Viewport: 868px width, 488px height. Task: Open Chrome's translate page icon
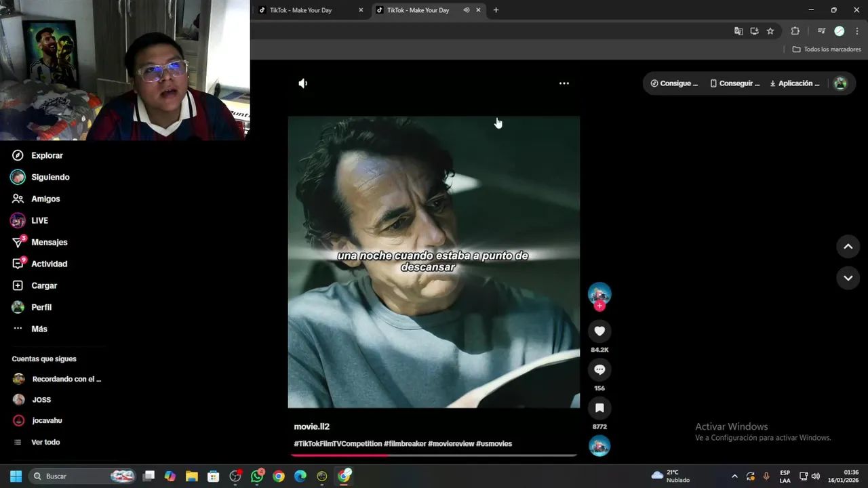click(x=738, y=31)
